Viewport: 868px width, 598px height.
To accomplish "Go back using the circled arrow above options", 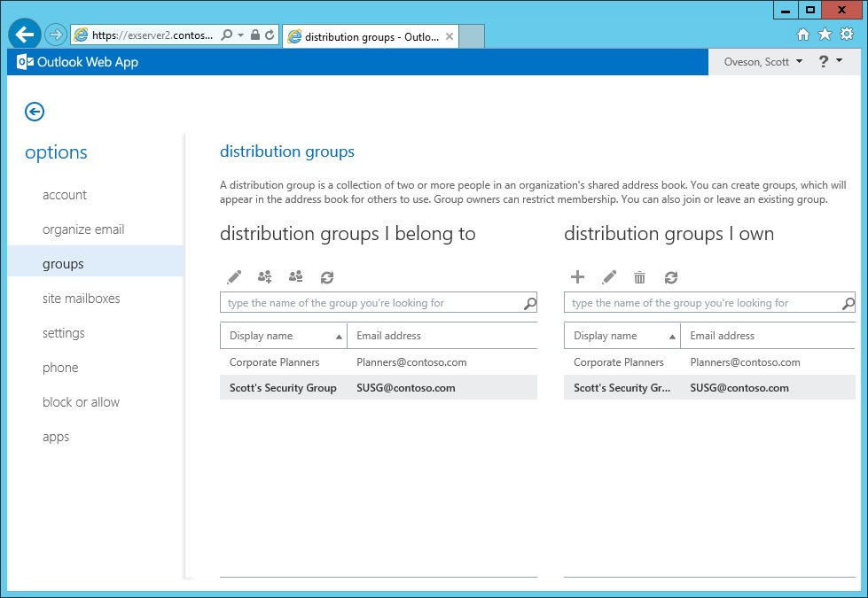I will click(35, 112).
